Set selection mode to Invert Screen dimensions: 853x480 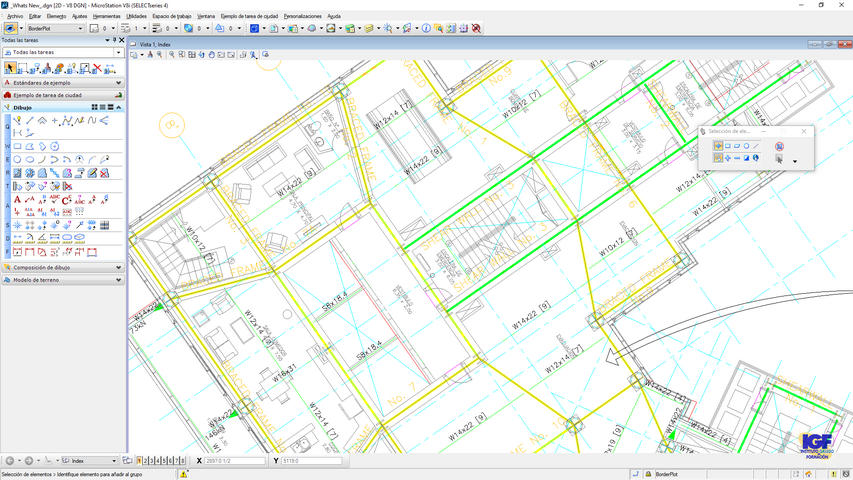coord(746,158)
